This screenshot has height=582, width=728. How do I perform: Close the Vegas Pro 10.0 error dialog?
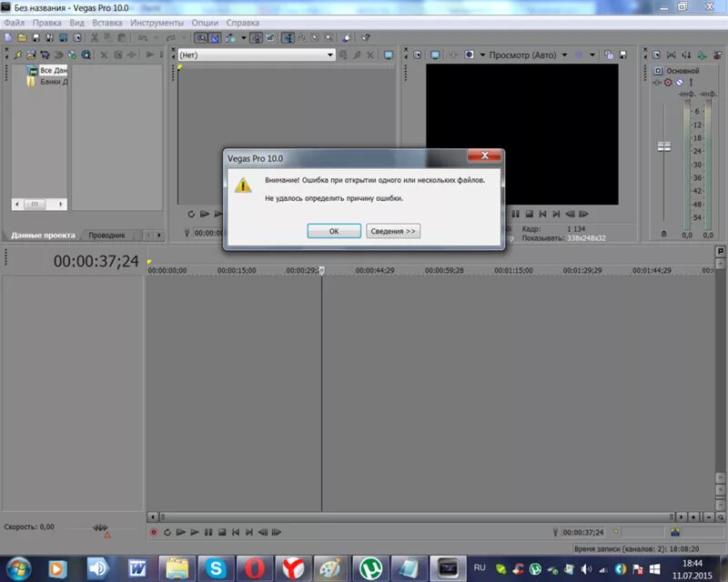(x=484, y=156)
